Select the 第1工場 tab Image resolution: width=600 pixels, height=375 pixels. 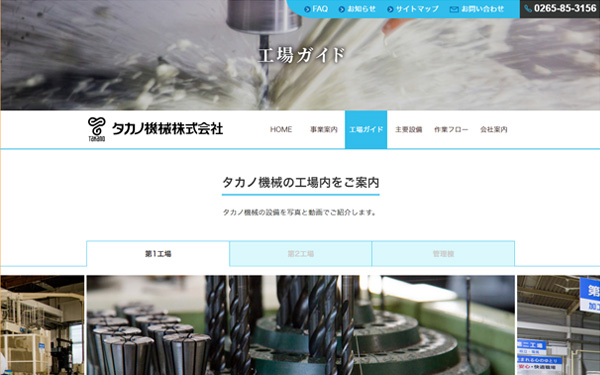(158, 253)
